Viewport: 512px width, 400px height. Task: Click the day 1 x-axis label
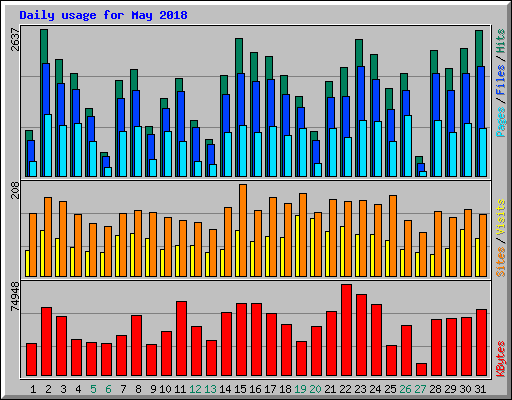click(33, 389)
